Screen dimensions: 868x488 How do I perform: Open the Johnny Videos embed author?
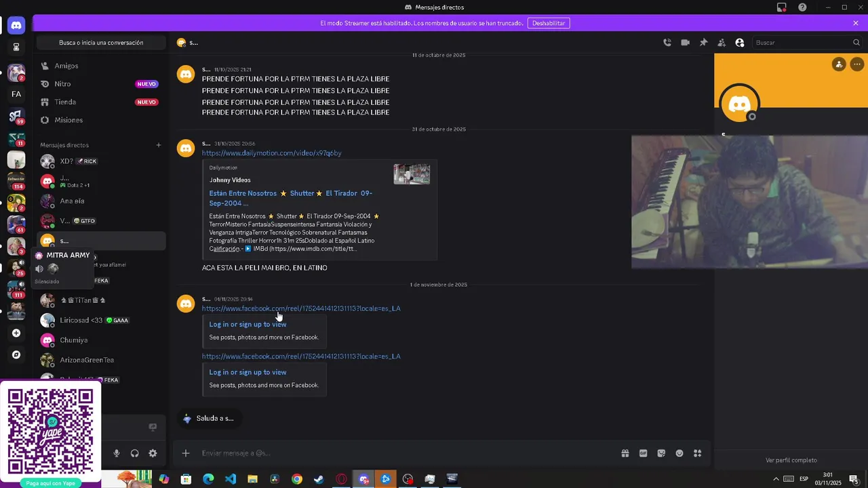coord(230,180)
